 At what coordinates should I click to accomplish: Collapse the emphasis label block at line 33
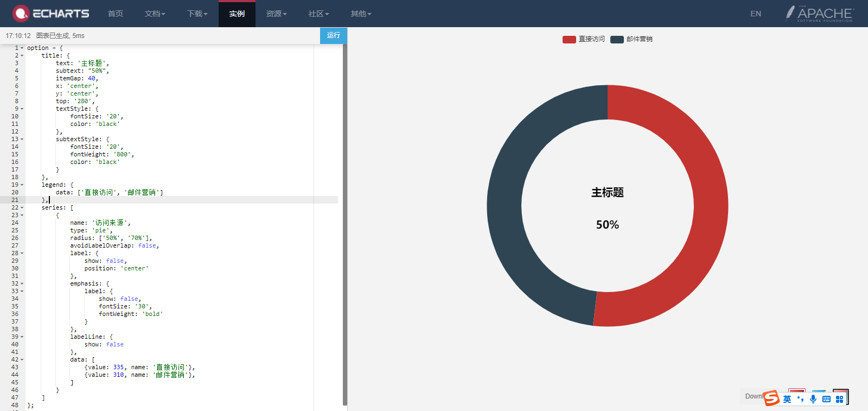(x=22, y=292)
